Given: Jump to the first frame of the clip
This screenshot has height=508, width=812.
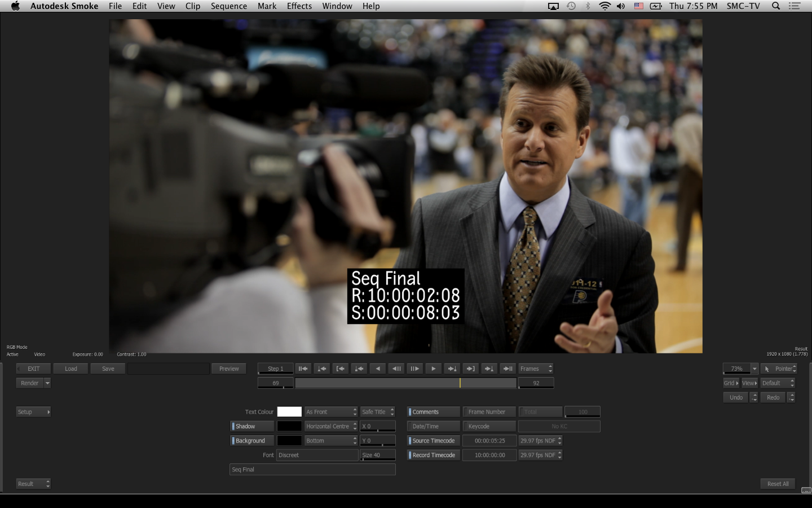Looking at the screenshot, I should [x=303, y=369].
